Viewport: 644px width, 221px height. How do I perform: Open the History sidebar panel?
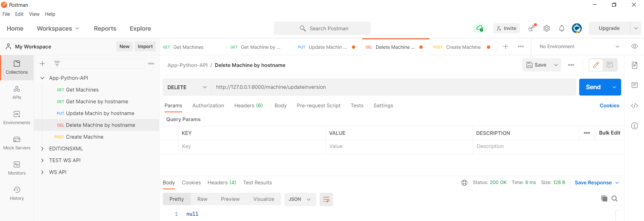pyautogui.click(x=17, y=194)
